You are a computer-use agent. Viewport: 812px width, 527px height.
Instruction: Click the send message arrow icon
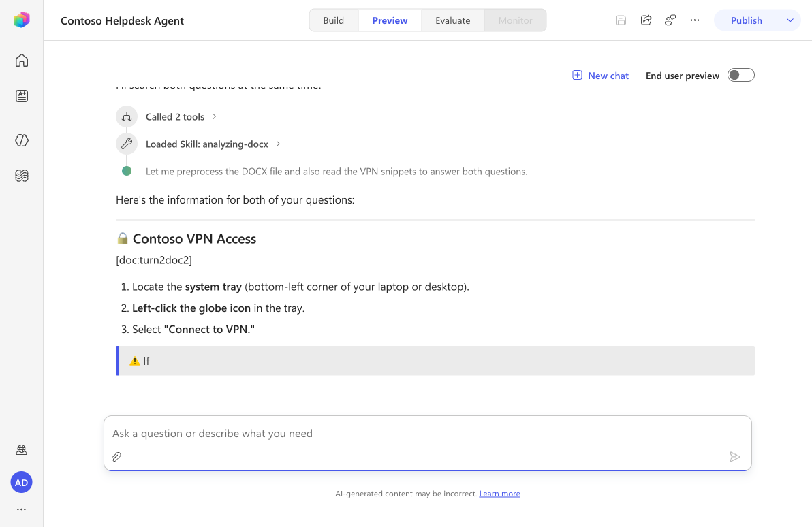point(734,457)
